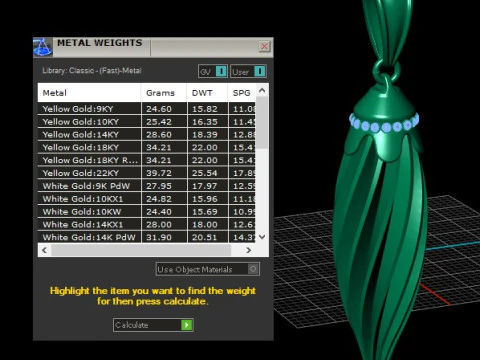Sort by Grams column header
The width and height of the screenshot is (480, 360).
[164, 93]
